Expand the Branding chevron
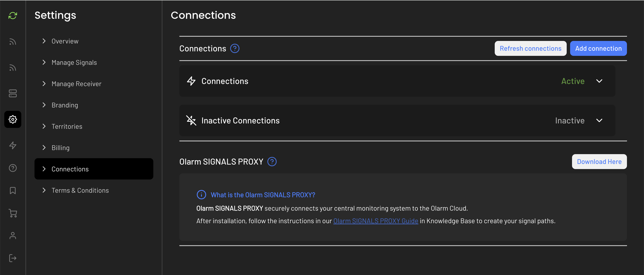The image size is (644, 275). pos(44,105)
